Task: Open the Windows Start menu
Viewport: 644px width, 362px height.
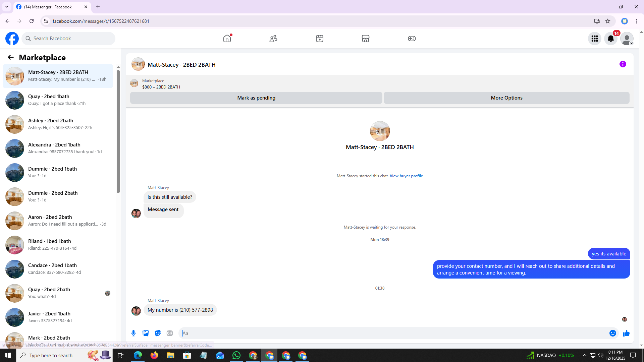Action: click(x=8, y=355)
